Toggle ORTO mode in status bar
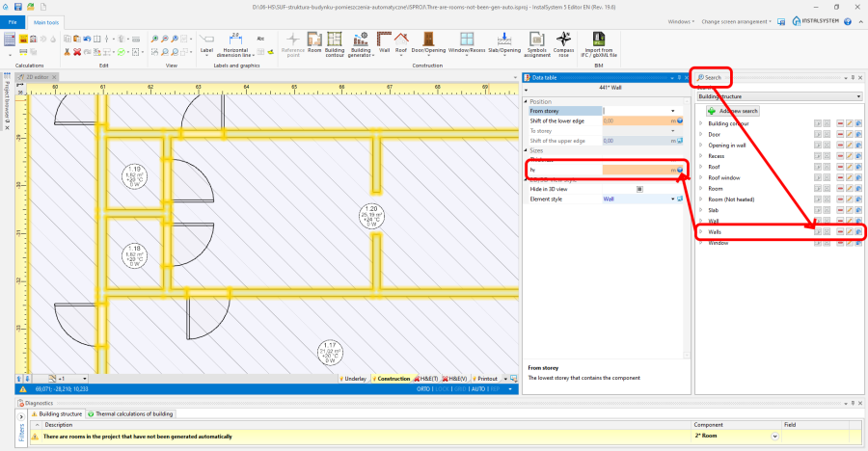The height and width of the screenshot is (451, 868). pos(423,389)
